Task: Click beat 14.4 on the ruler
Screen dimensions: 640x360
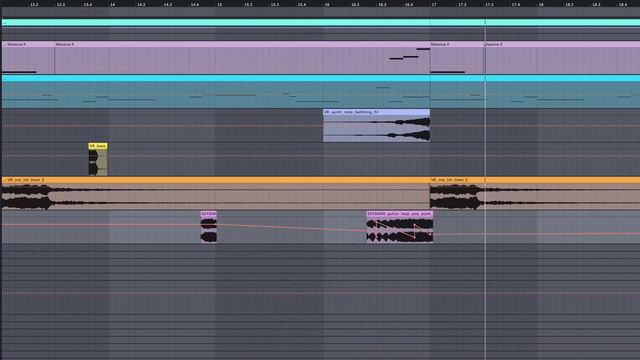Action: [195, 4]
